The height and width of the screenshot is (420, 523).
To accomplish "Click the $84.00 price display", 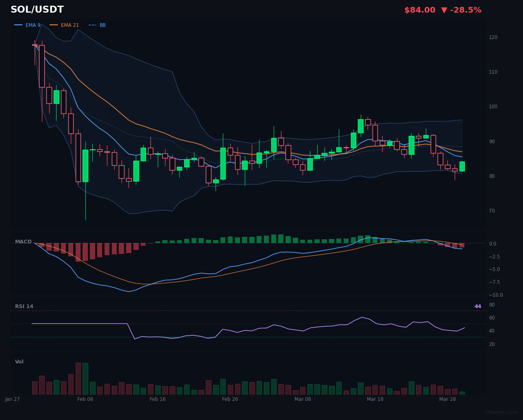I will (420, 10).
